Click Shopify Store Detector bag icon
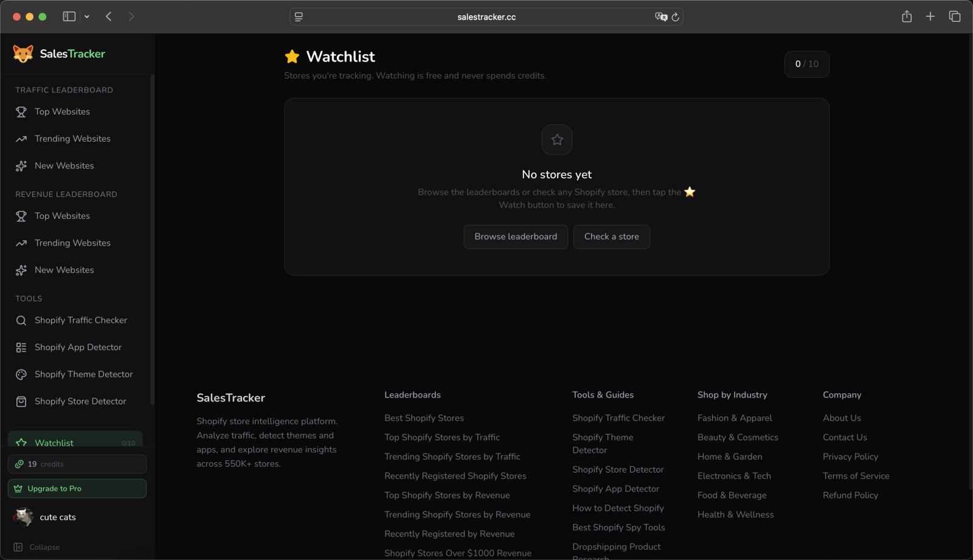Image resolution: width=973 pixels, height=560 pixels. [21, 401]
